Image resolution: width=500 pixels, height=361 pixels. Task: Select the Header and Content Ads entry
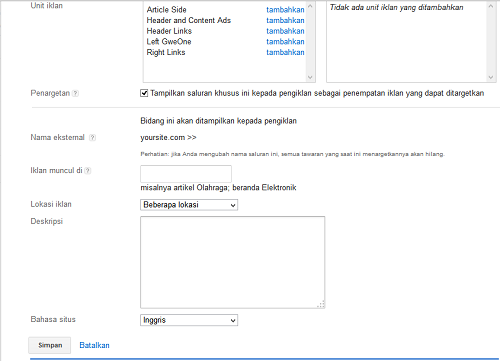pyautogui.click(x=189, y=20)
